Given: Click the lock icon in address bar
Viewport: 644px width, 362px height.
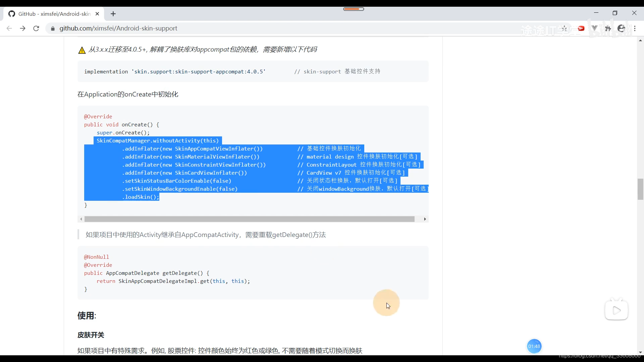Looking at the screenshot, I should 53,28.
